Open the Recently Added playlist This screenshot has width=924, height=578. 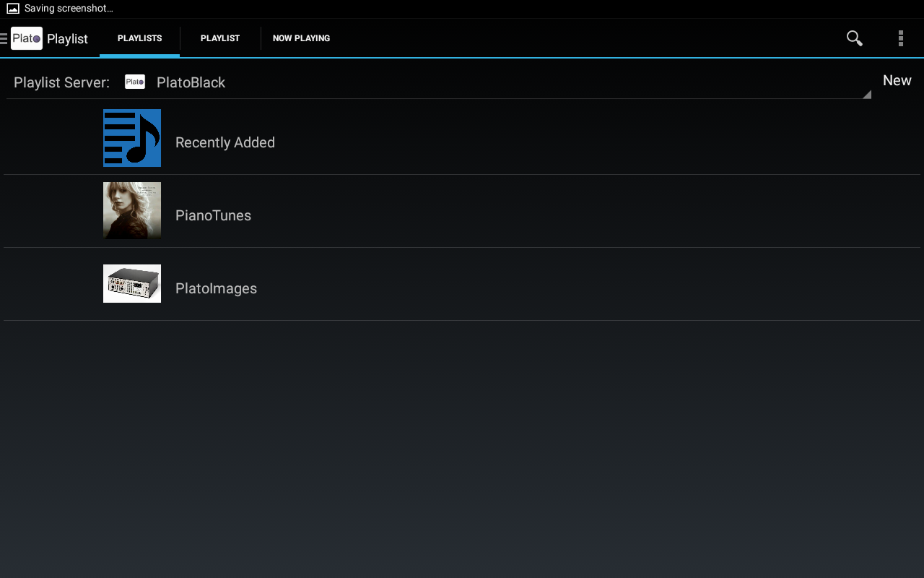click(225, 142)
